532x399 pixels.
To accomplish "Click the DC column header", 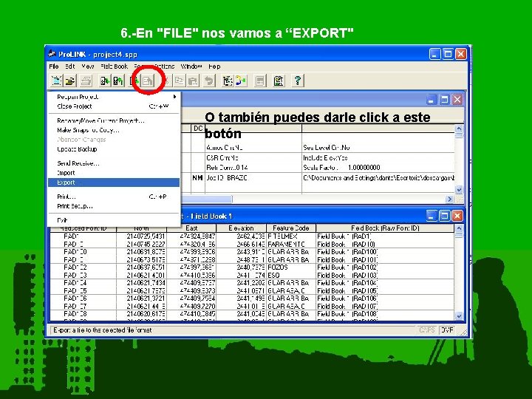I will pyautogui.click(x=198, y=129).
